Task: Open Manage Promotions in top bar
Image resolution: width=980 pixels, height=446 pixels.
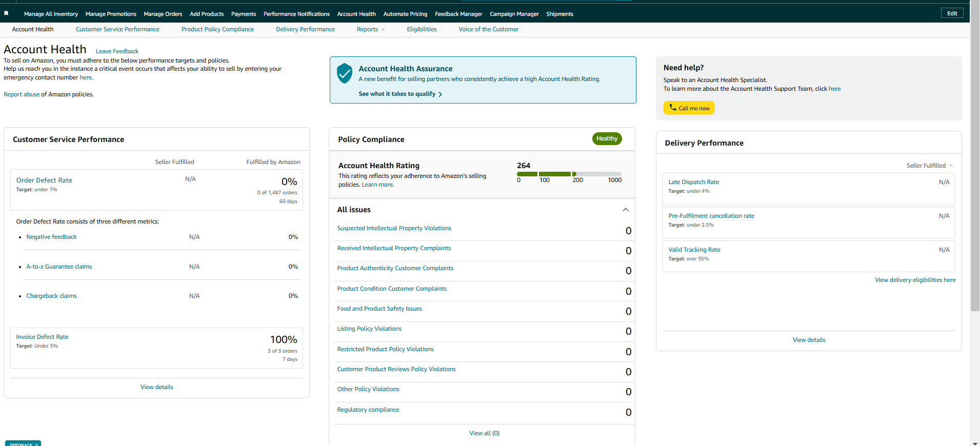Action: (x=111, y=14)
